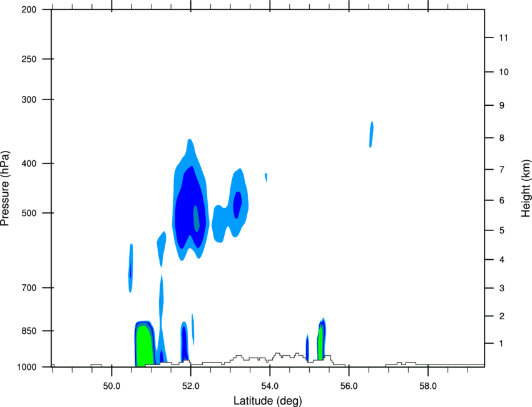Select the 'Latitude (deg)' axis title
This screenshot has height=407, width=532.
pos(268,401)
